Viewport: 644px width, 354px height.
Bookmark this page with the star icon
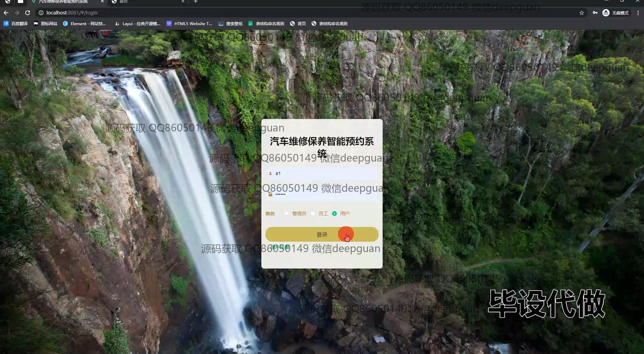pyautogui.click(x=582, y=13)
